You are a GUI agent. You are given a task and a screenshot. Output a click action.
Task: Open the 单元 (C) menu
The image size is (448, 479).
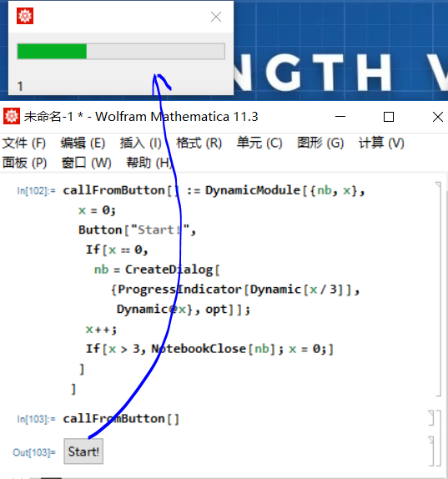coord(259,143)
